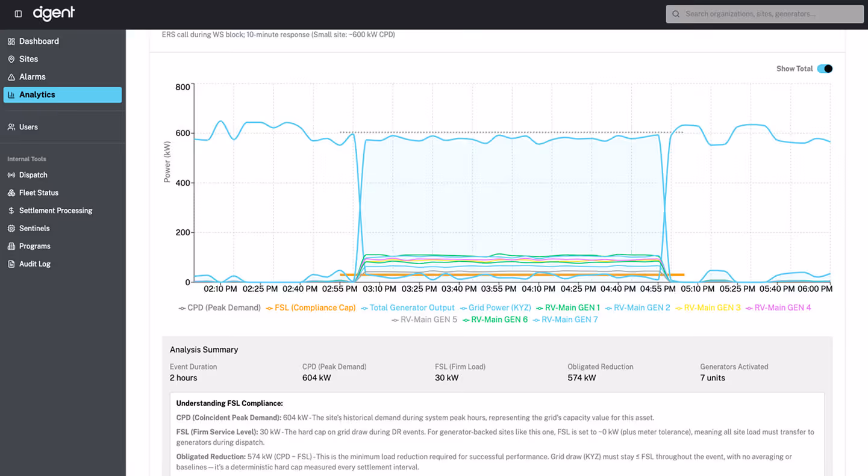868x476 pixels.
Task: Click the Fleet Status icon
Action: coord(11,193)
